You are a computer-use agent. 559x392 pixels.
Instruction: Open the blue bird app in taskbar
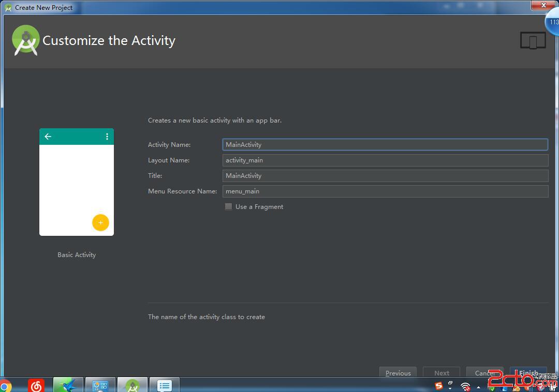point(68,386)
